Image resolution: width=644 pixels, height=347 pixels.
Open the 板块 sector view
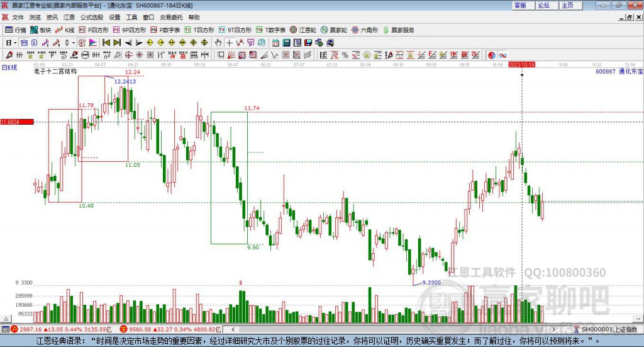point(40,30)
